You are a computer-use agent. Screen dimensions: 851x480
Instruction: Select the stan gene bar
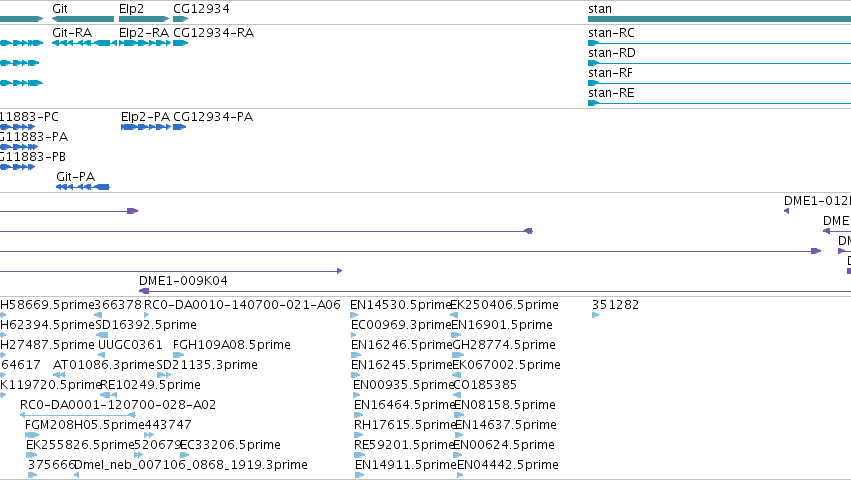(719, 19)
